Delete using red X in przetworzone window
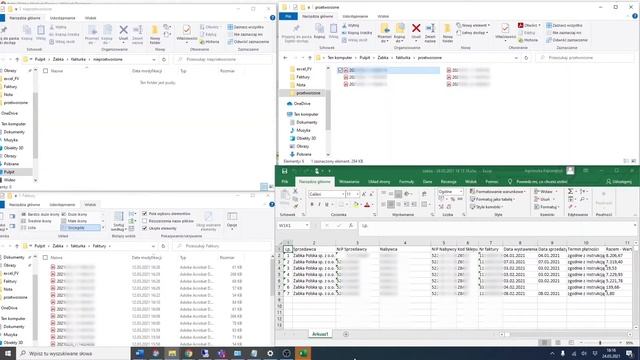640x360 pixels. point(416,32)
